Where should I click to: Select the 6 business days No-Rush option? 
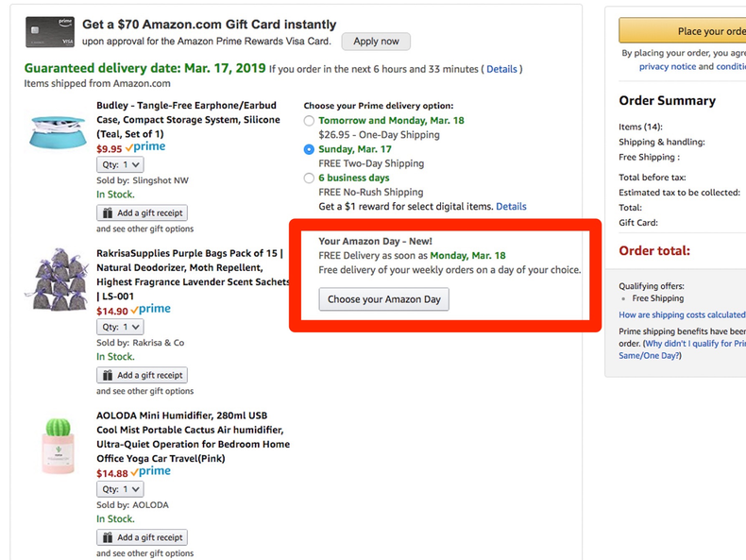click(309, 178)
